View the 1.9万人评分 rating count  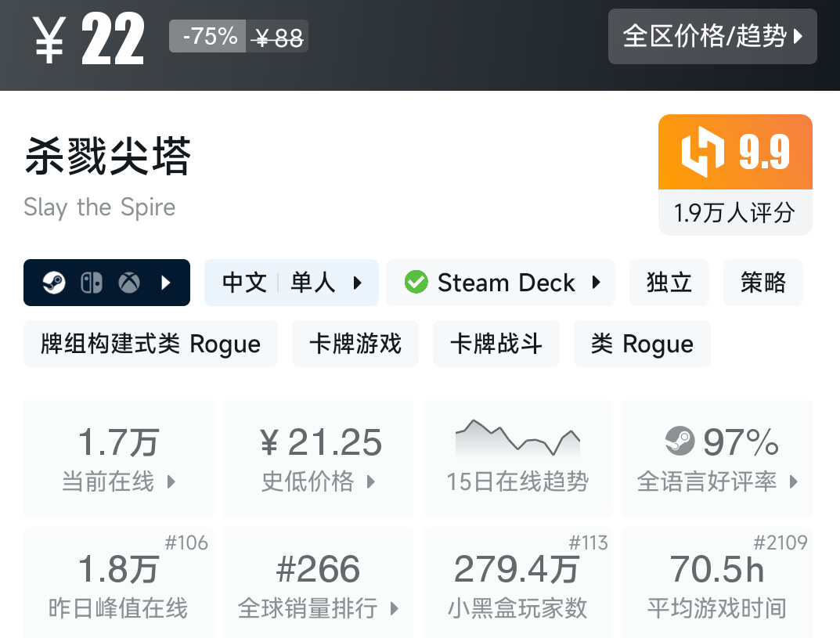[x=734, y=213]
